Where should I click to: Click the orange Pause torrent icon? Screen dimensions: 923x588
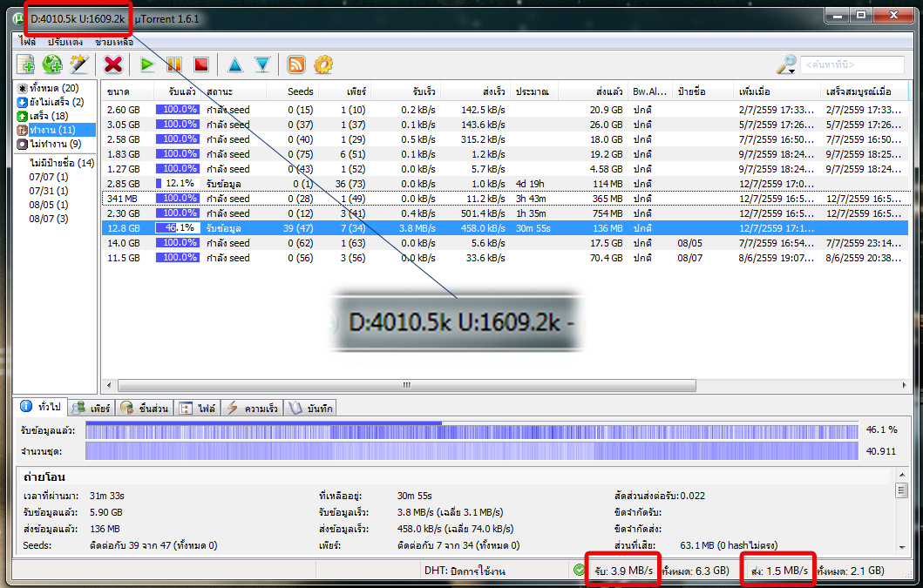(174, 64)
